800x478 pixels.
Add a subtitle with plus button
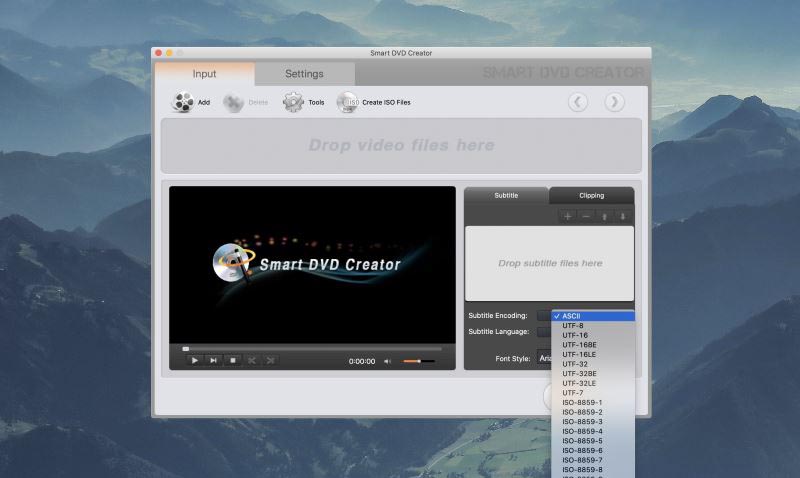point(567,216)
